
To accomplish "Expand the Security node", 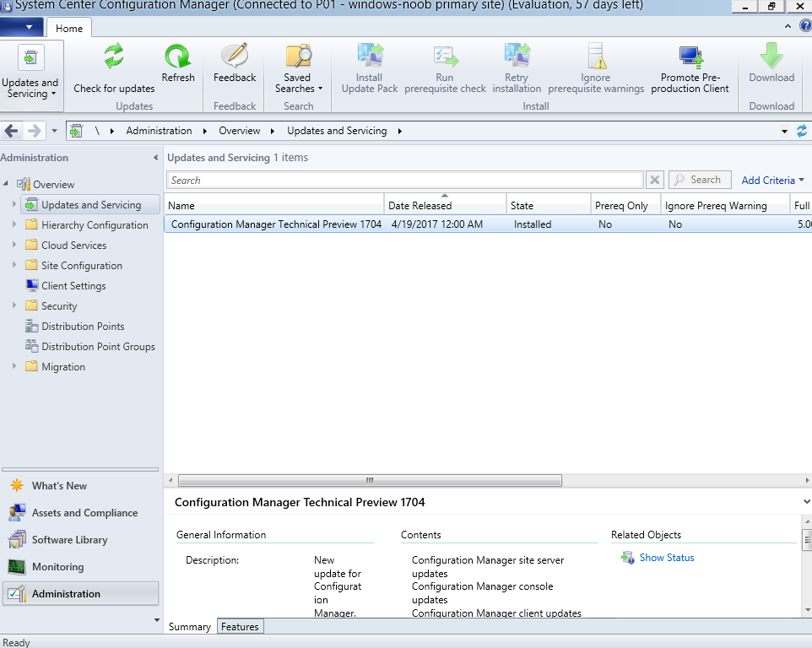I will [14, 305].
